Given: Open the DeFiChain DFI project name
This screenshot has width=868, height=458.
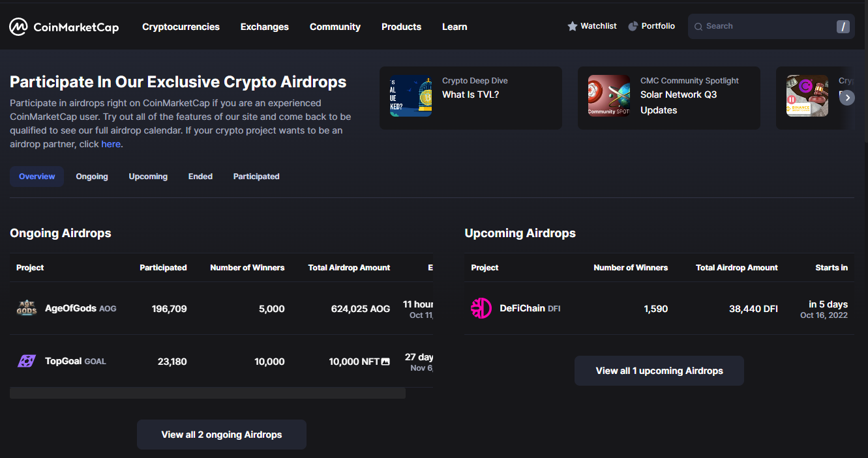Looking at the screenshot, I should point(530,308).
